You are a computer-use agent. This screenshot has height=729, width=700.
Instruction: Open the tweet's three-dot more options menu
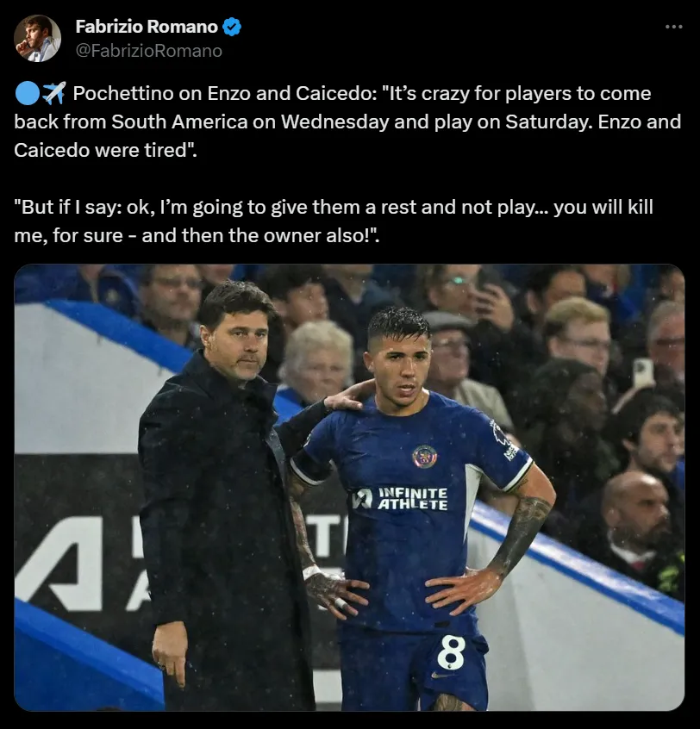(x=673, y=27)
